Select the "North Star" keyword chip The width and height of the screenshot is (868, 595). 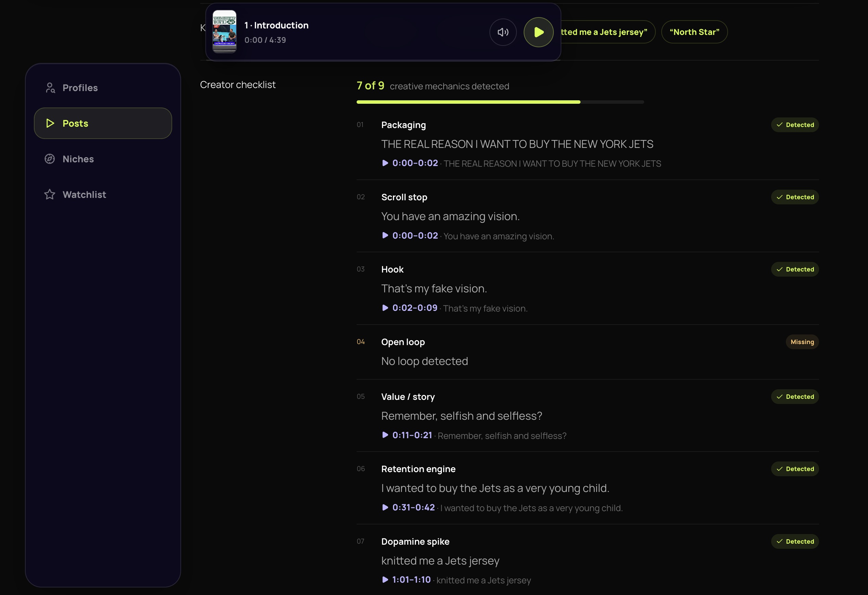694,32
